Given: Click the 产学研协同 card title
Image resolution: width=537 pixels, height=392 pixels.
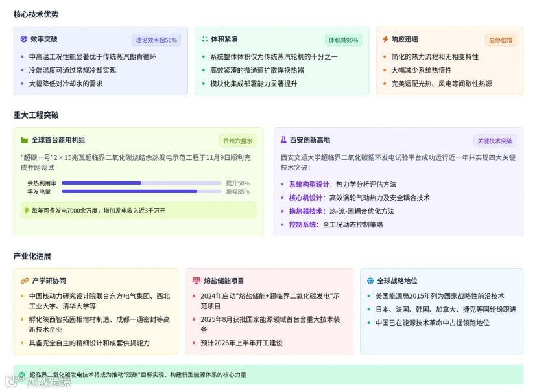Looking at the screenshot, I should (x=49, y=281).
